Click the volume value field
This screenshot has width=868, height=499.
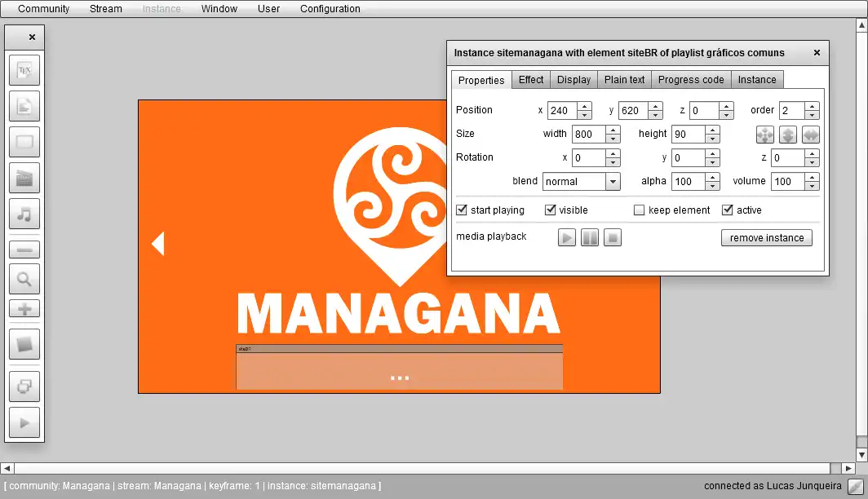point(788,182)
